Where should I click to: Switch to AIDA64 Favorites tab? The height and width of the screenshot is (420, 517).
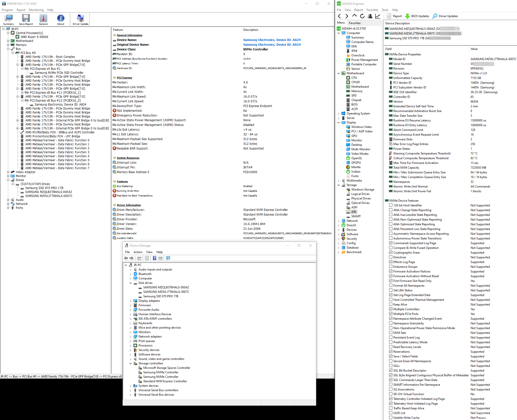(355, 23)
